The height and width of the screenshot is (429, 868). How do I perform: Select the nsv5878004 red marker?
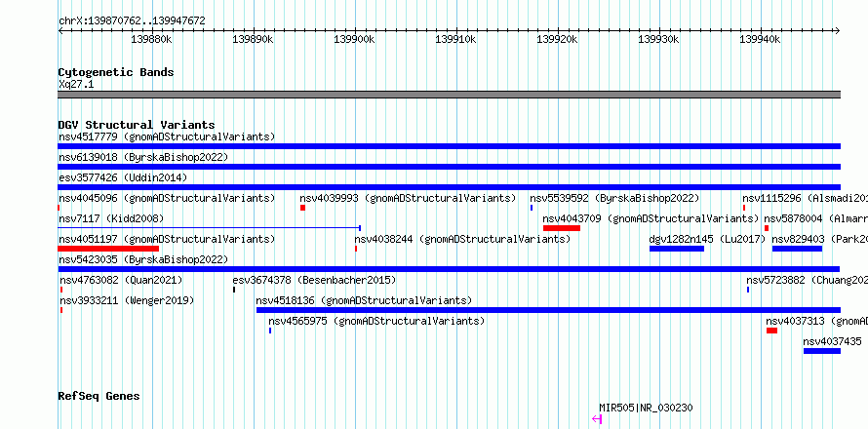tap(767, 228)
